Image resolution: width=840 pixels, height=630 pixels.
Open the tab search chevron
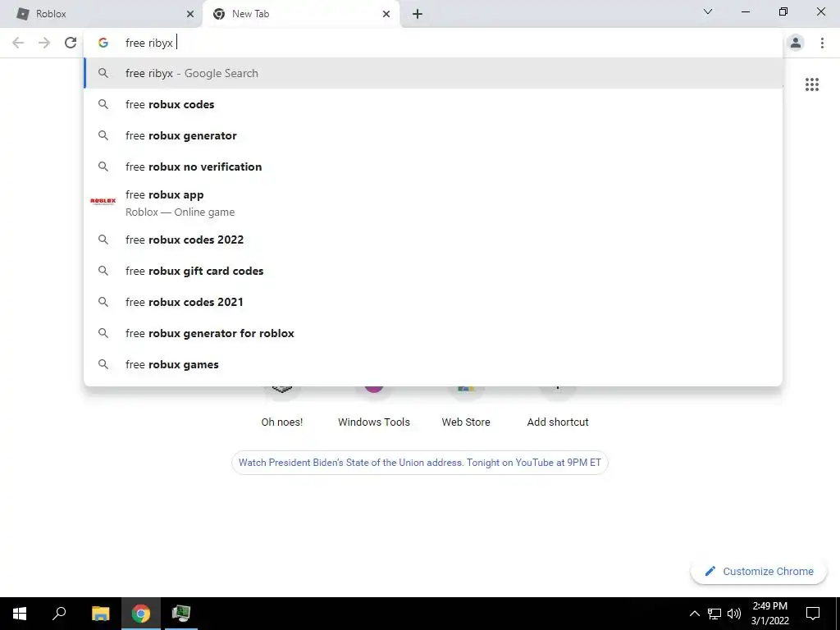pyautogui.click(x=708, y=11)
